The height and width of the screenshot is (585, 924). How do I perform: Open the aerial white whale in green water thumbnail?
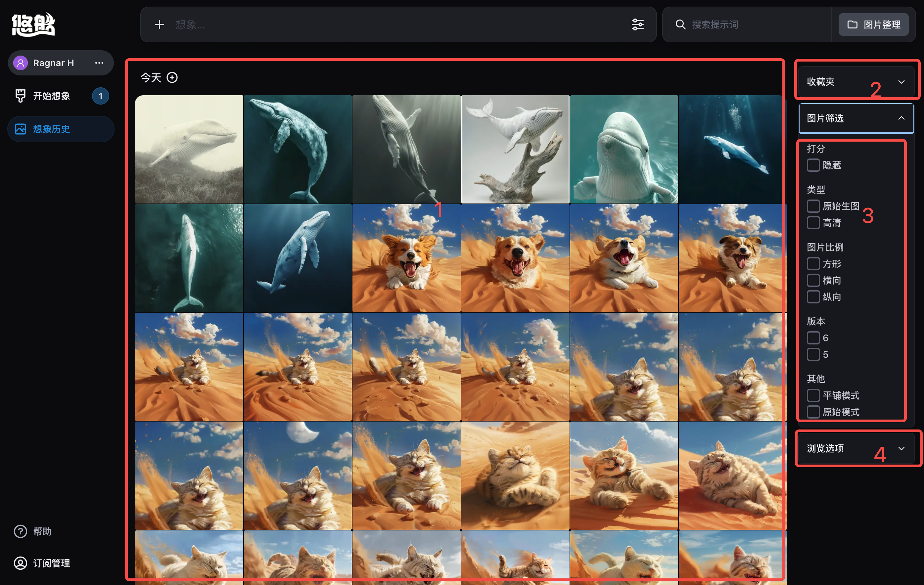tap(189, 258)
